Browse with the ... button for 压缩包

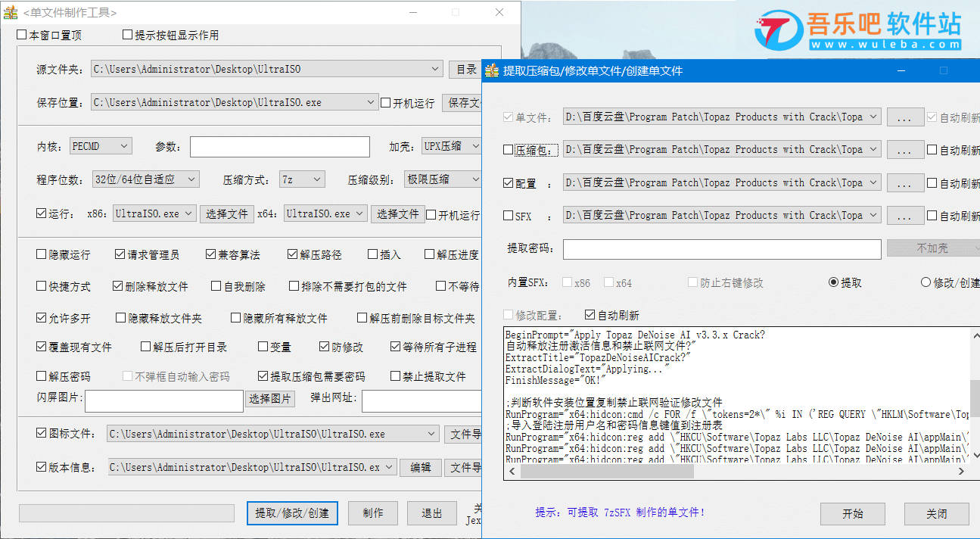[904, 151]
